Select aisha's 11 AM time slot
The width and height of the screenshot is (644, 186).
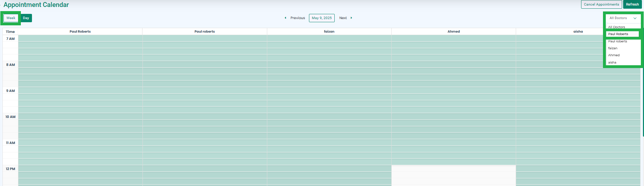(578, 142)
